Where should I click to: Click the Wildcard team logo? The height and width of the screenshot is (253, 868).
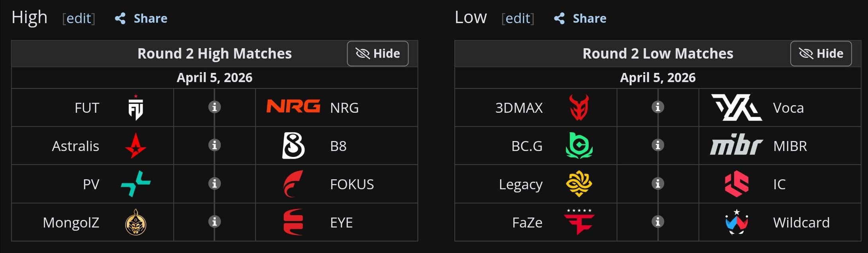(x=736, y=222)
